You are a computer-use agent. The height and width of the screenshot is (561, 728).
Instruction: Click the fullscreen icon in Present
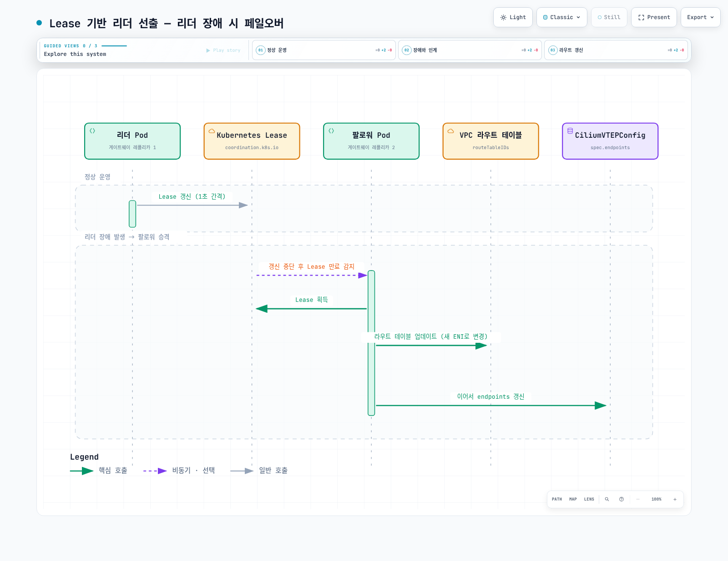641,17
